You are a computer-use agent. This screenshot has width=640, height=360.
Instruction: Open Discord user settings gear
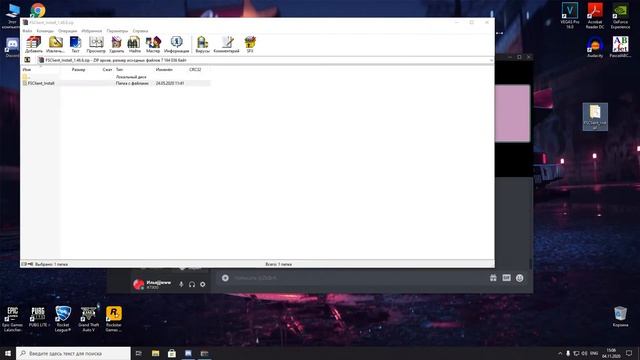[202, 284]
